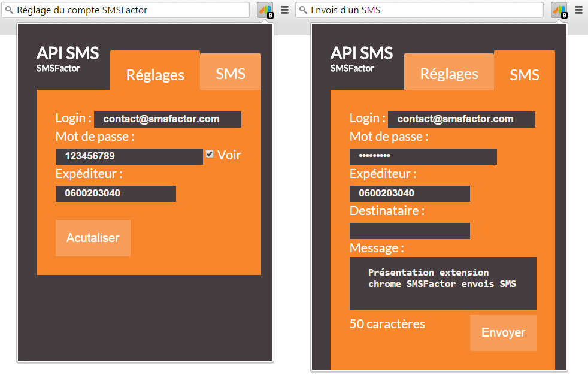This screenshot has width=588, height=387.
Task: Select the SMS tab in the right popup
Action: (x=525, y=74)
